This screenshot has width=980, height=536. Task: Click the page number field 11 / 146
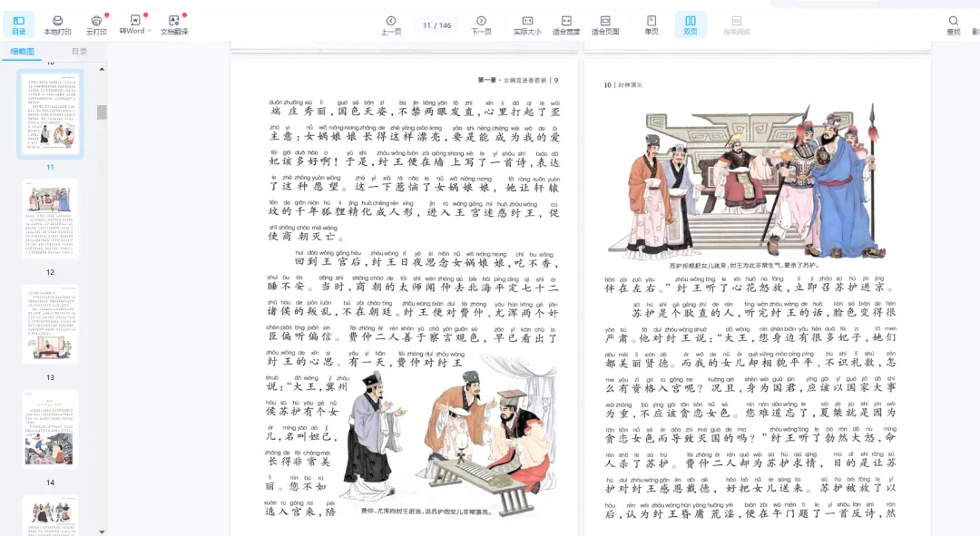(x=436, y=25)
